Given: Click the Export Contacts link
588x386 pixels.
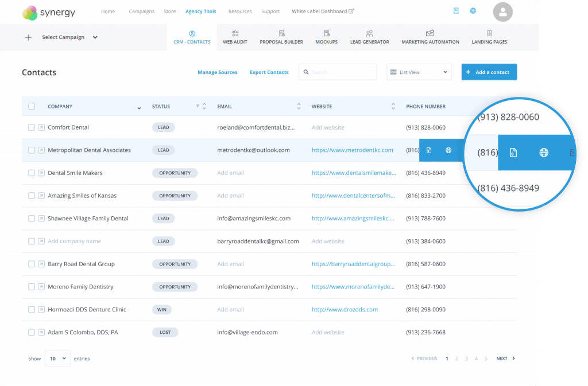Looking at the screenshot, I should point(269,72).
